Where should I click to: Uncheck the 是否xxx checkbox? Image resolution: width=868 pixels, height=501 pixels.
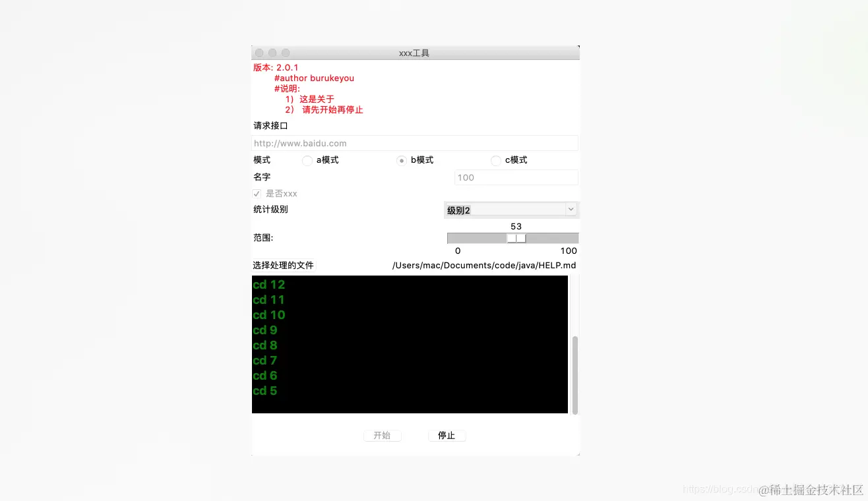257,193
